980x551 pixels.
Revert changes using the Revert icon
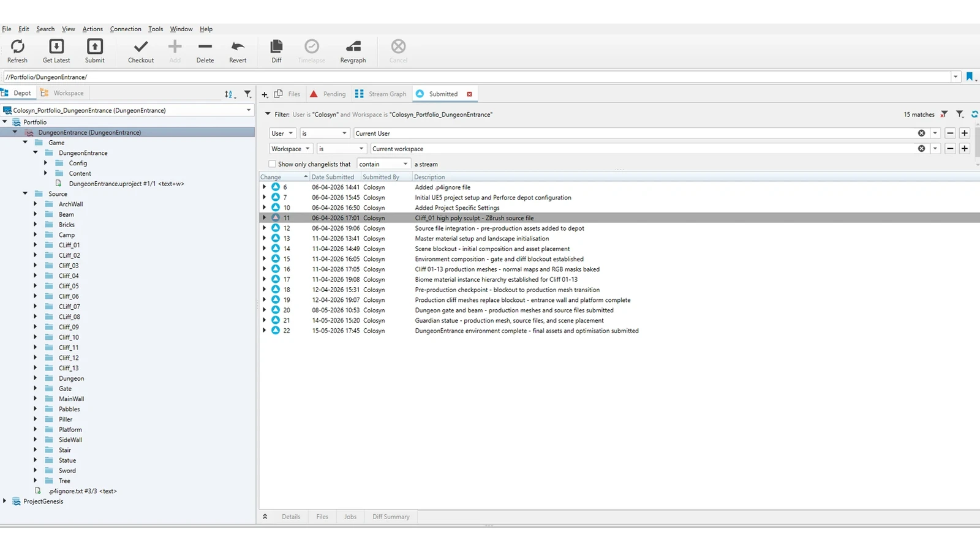pyautogui.click(x=238, y=47)
